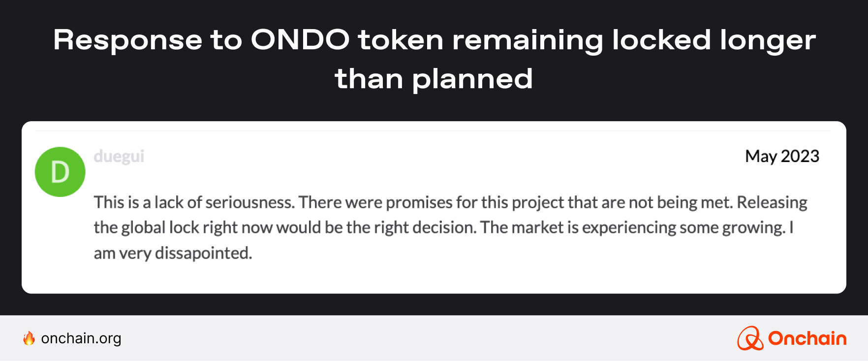The image size is (868, 361).
Task: Click the May 2023 post date
Action: coord(782,156)
